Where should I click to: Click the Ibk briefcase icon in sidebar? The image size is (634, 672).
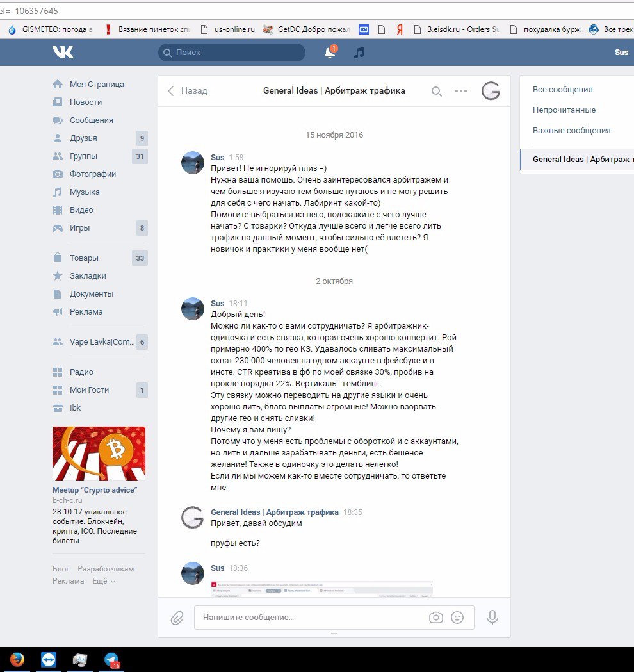coord(58,408)
